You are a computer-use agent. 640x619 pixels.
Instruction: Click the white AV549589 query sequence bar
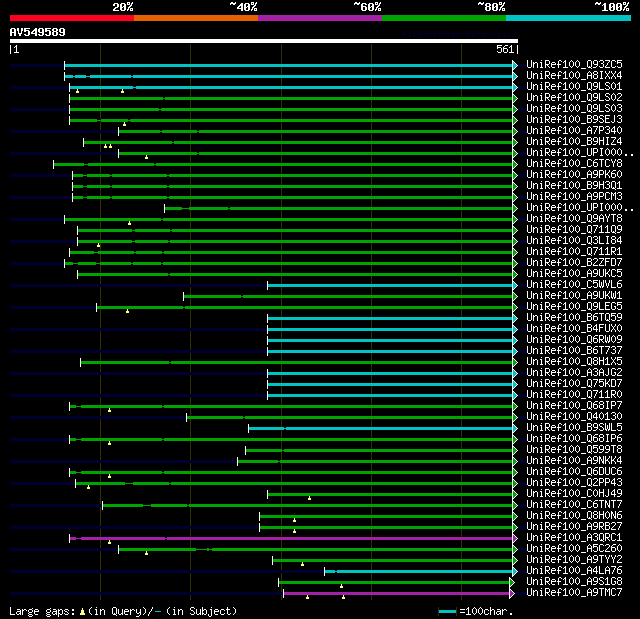pyautogui.click(x=264, y=41)
